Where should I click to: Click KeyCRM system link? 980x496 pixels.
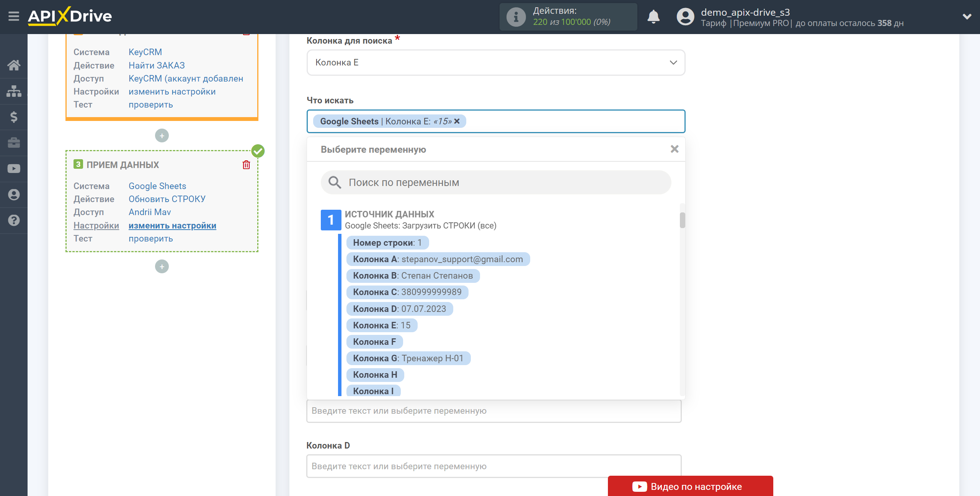coord(145,52)
